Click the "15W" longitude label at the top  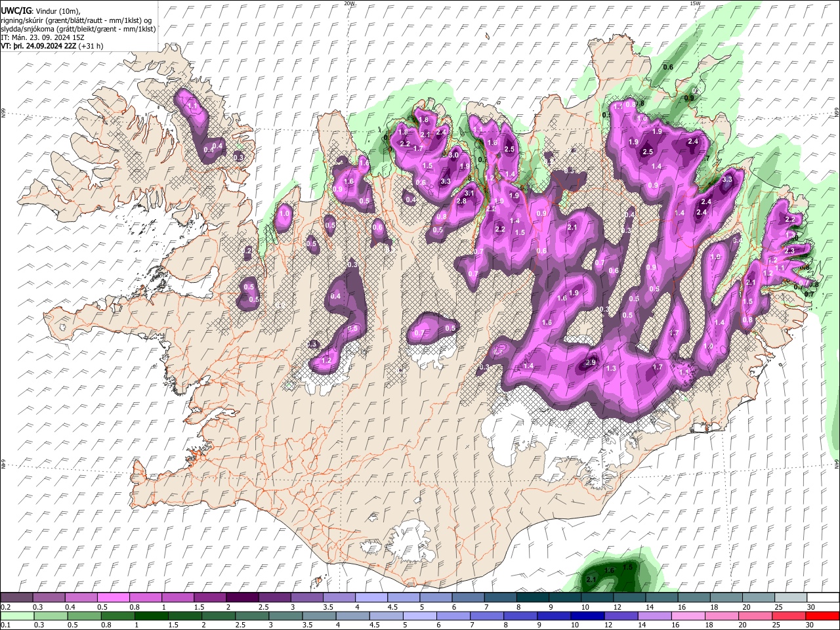pyautogui.click(x=694, y=3)
